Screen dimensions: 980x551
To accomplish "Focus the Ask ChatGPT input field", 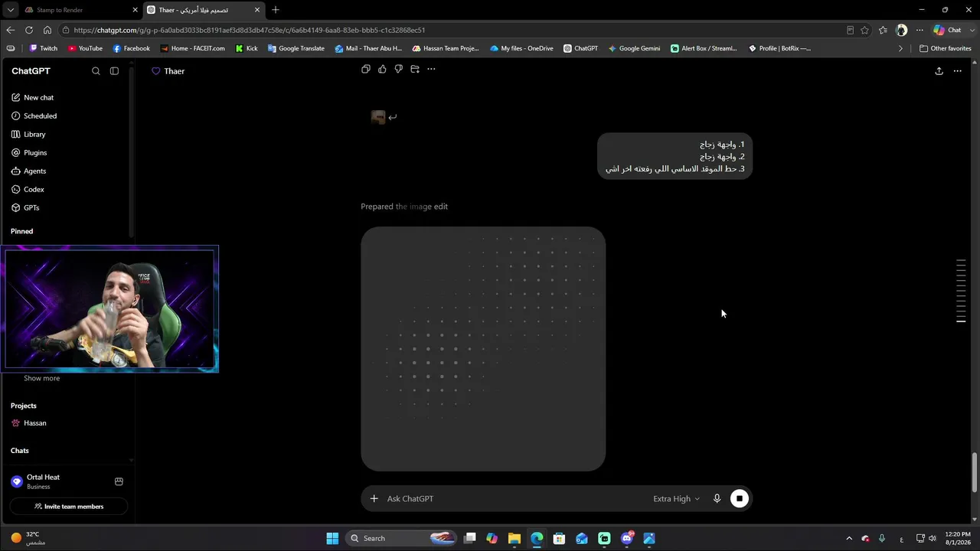I will tap(513, 499).
